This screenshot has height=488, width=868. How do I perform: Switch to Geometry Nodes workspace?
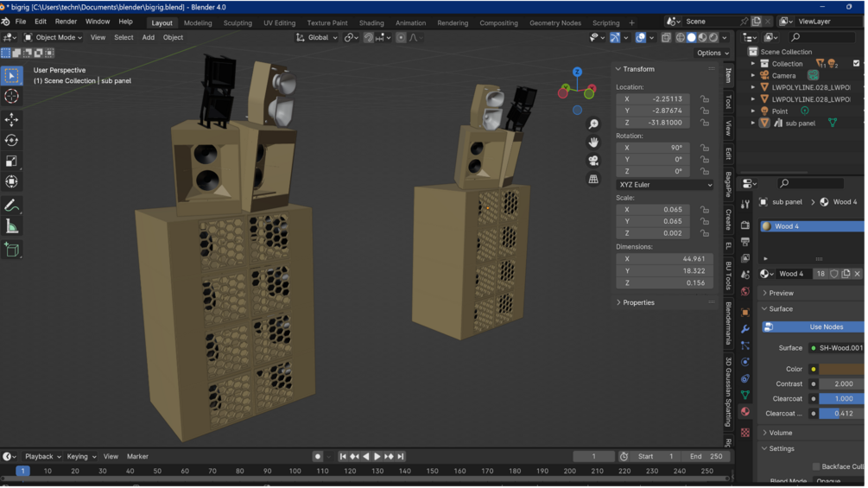[557, 23]
